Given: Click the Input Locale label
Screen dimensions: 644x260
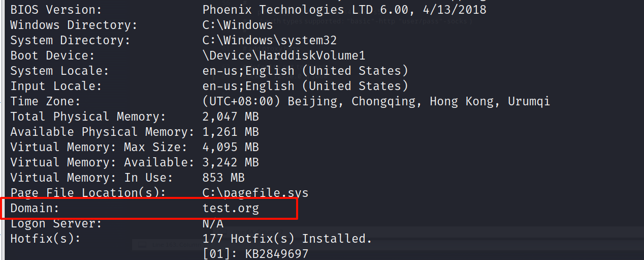Looking at the screenshot, I should [x=56, y=86].
